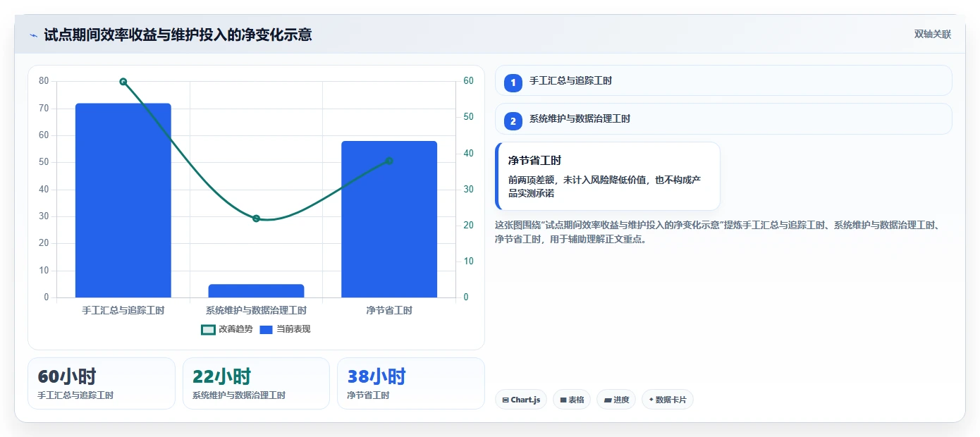
Task: Toggle the 当前表现 legend entry
Action: (286, 329)
